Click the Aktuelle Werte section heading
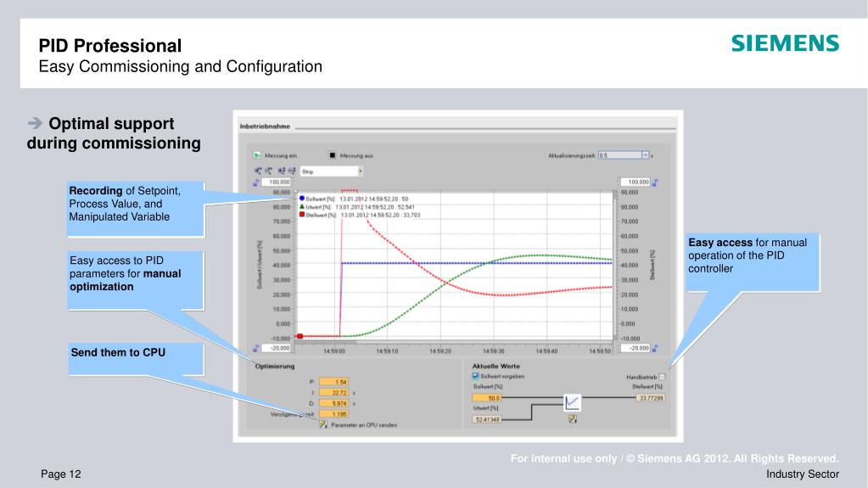The height and width of the screenshot is (488, 868). pyautogui.click(x=496, y=366)
